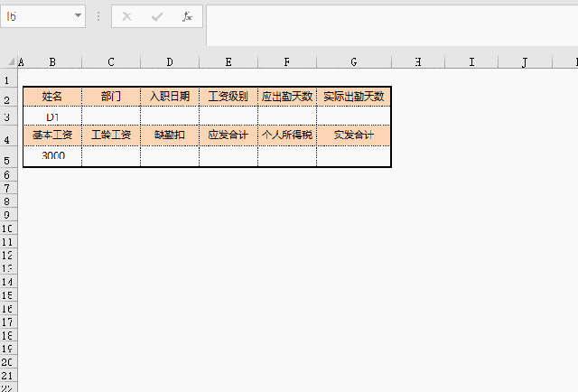Open the Insert Function fx dialog

coord(186,16)
